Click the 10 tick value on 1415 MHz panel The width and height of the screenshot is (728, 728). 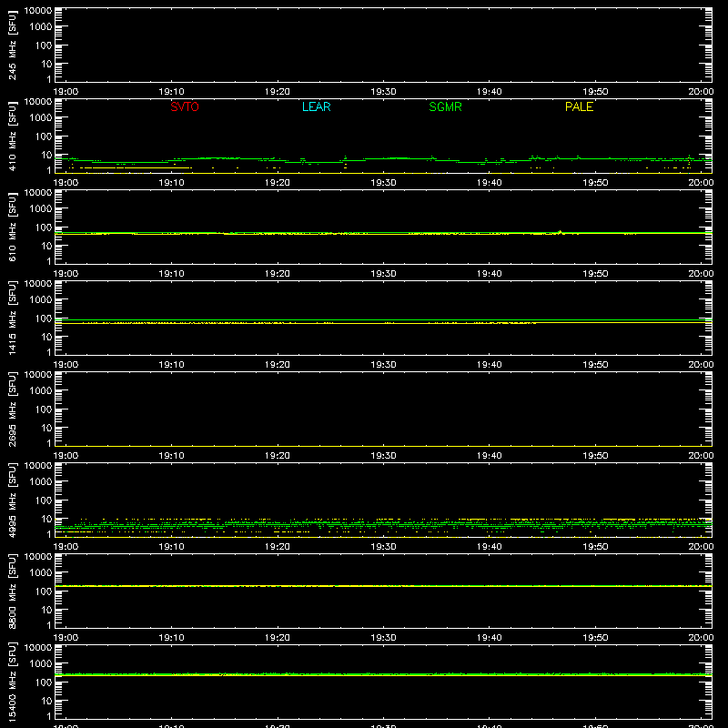(46, 337)
